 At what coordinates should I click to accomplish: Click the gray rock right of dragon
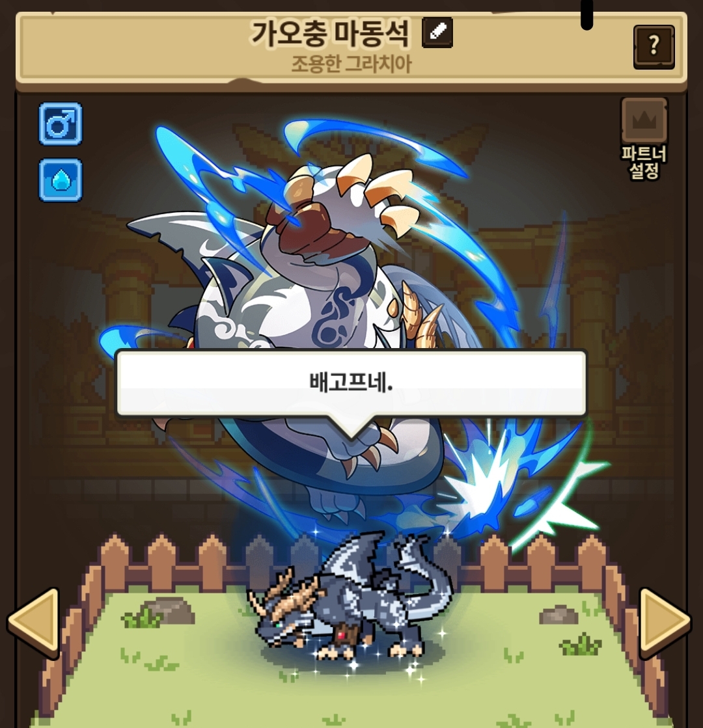point(558,614)
